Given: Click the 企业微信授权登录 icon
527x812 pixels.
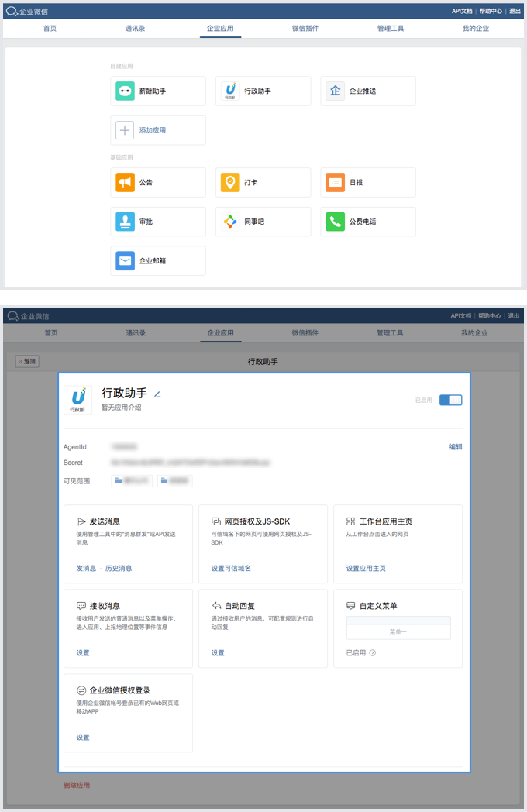Looking at the screenshot, I should (x=81, y=690).
